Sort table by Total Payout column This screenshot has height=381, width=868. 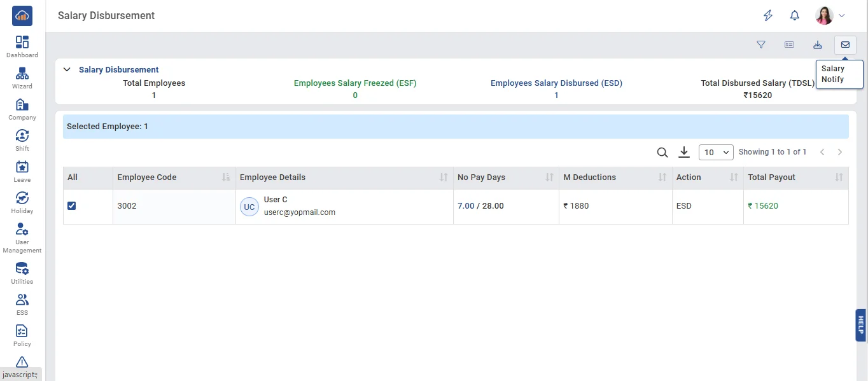pyautogui.click(x=839, y=177)
